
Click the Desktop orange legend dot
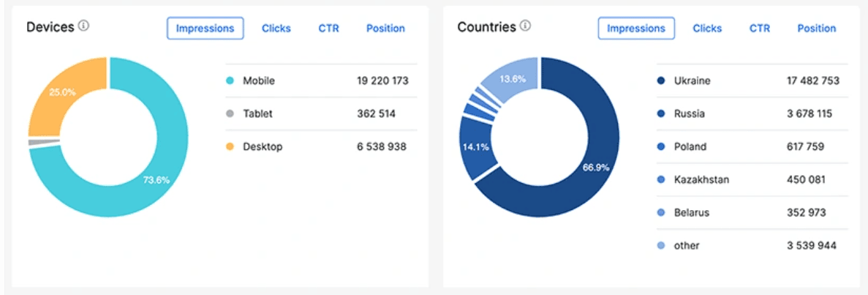[230, 146]
